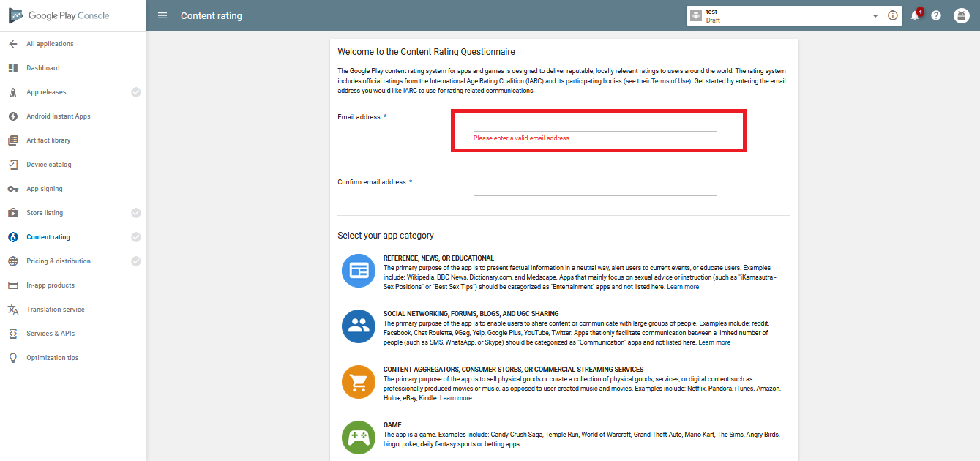Select the Reference, News, or Educational icon

click(x=359, y=270)
